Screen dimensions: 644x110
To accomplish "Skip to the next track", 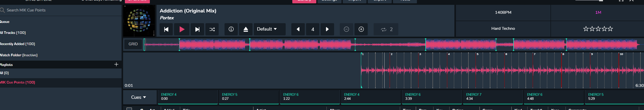I will pyautogui.click(x=197, y=29).
